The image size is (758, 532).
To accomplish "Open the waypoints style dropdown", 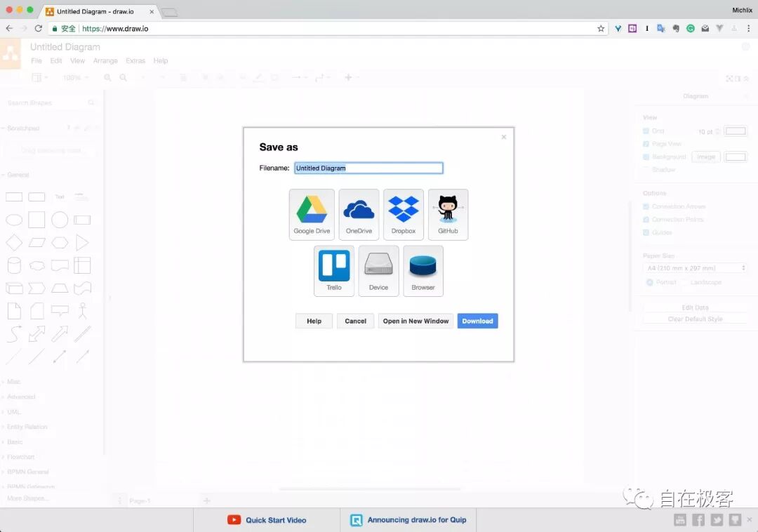I will (x=321, y=77).
